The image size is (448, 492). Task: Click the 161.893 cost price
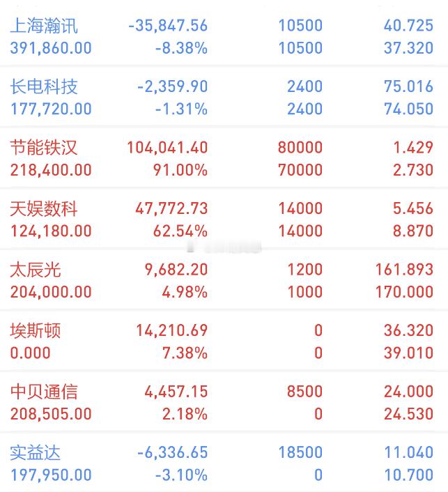click(404, 270)
